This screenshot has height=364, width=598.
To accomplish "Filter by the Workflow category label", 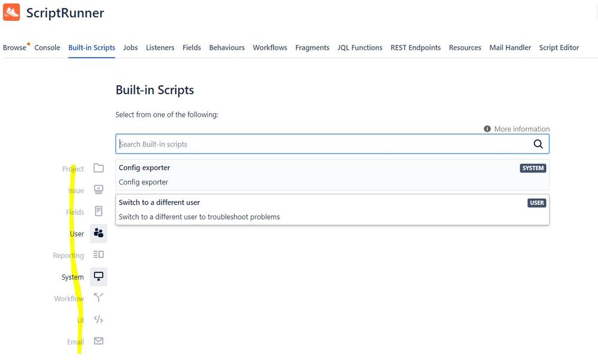I will coord(69,299).
